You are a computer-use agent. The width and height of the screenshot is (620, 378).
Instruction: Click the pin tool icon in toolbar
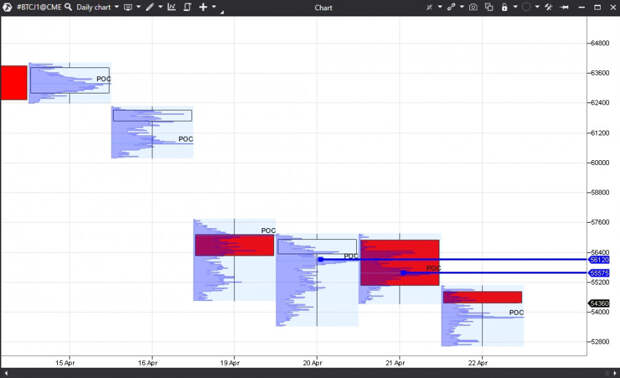pos(429,7)
